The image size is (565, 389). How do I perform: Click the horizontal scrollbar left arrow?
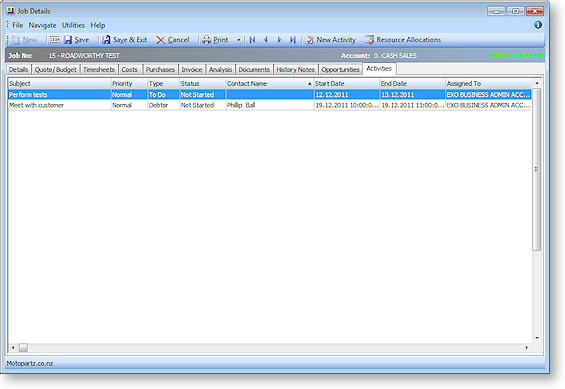pos(13,348)
